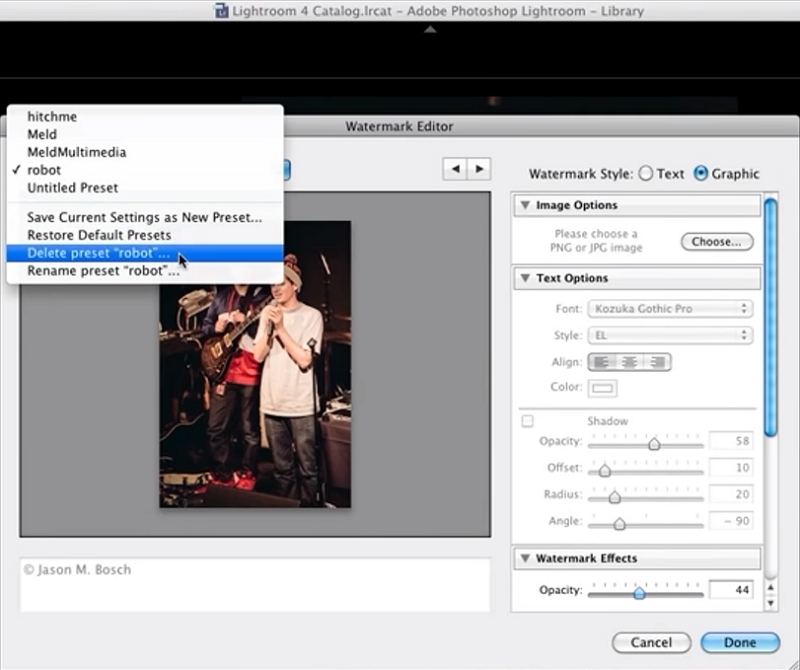Collapse the Watermark Effects section

coord(524,559)
